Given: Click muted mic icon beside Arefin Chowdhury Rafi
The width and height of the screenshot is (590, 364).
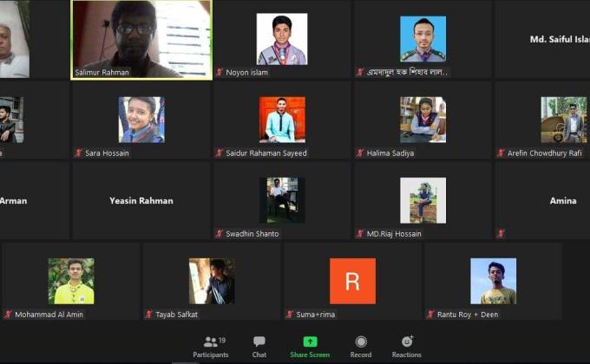Looking at the screenshot, I should tap(501, 153).
